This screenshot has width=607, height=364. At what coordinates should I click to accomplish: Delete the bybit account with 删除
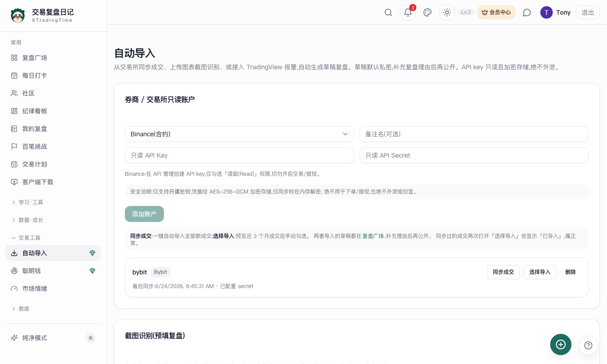[571, 272]
